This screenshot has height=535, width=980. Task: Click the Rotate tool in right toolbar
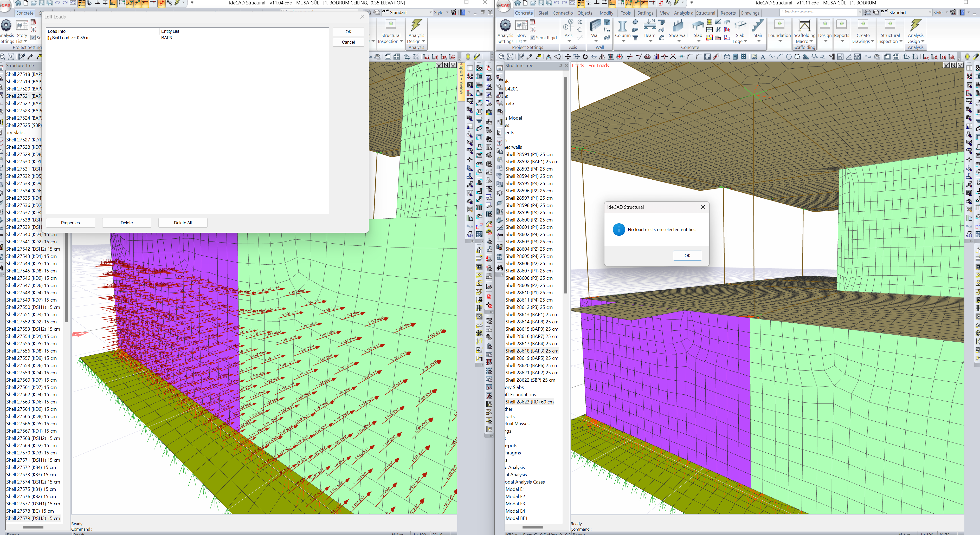click(x=585, y=57)
